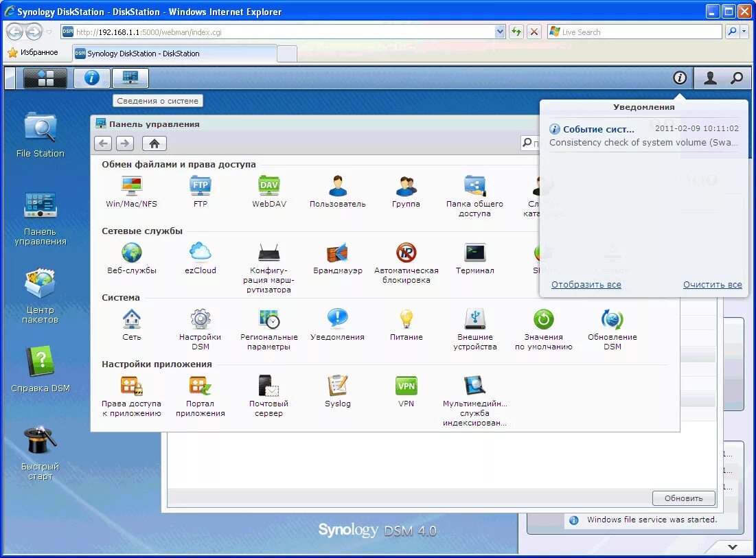Launch Панель управления desktop shortcut

point(40,218)
